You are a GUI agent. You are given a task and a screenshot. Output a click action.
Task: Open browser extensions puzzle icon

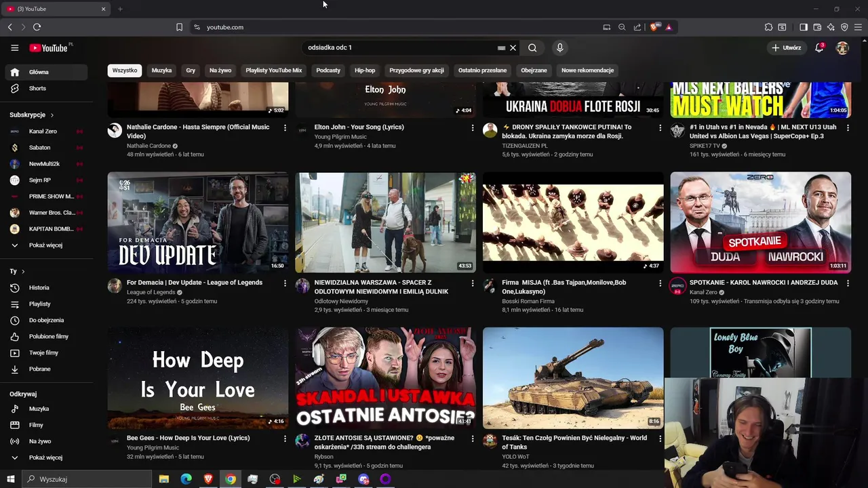point(768,27)
